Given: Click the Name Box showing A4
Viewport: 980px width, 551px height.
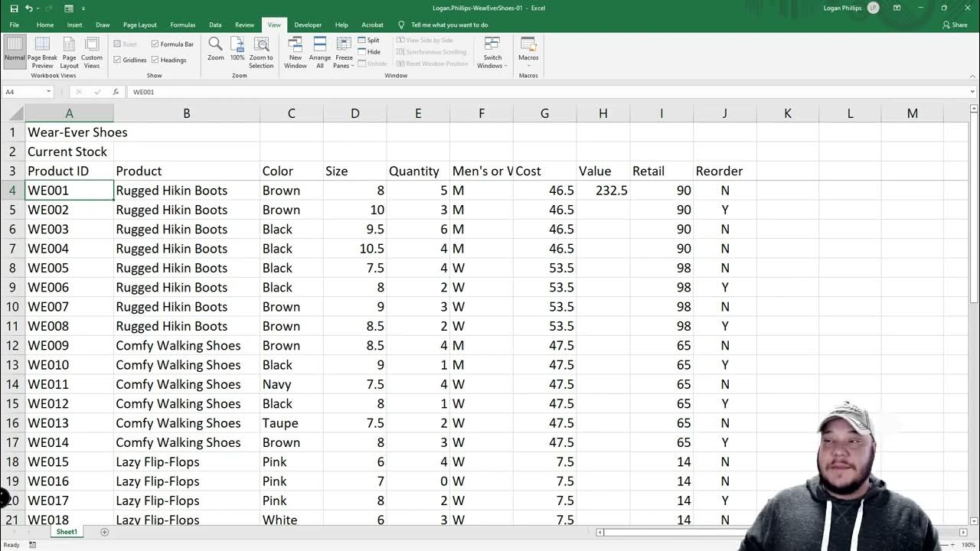Looking at the screenshot, I should coord(23,92).
